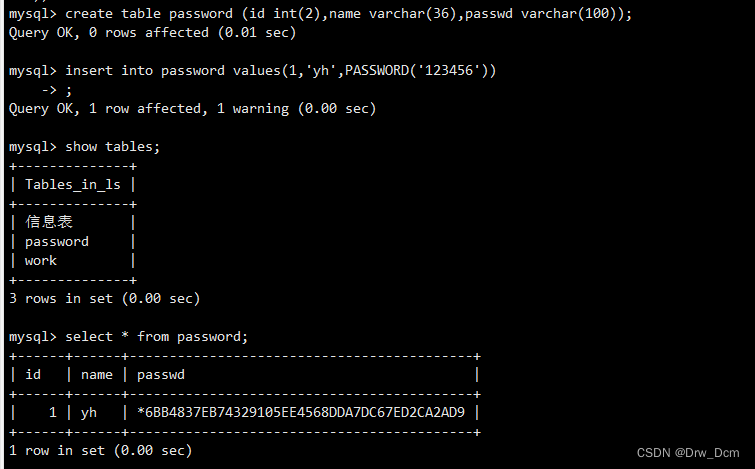Click the '1 row affected, 1 warning' message
Screen dimensions: 755x469
click(232, 108)
